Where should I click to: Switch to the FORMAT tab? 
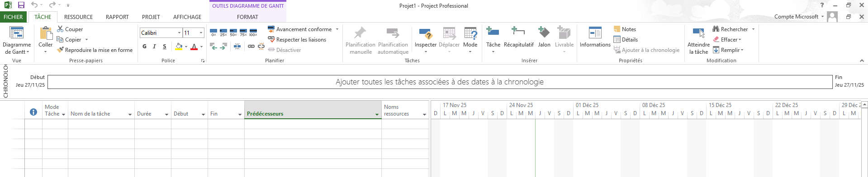(247, 17)
